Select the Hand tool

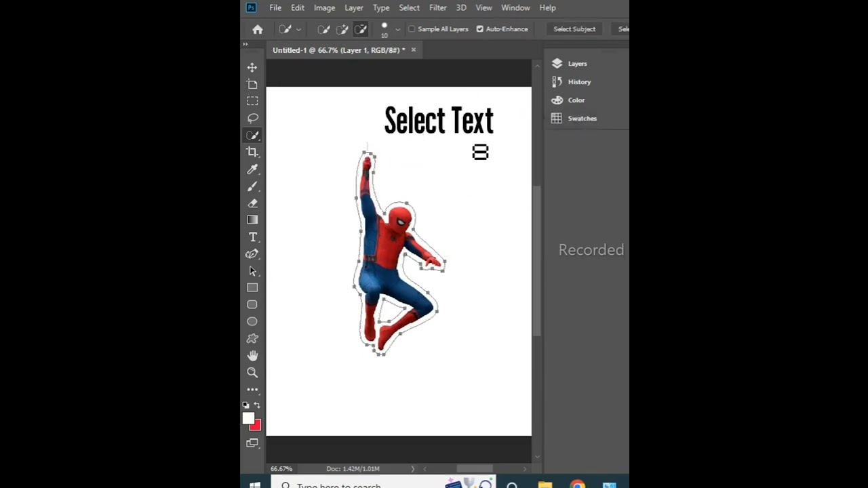coord(252,355)
